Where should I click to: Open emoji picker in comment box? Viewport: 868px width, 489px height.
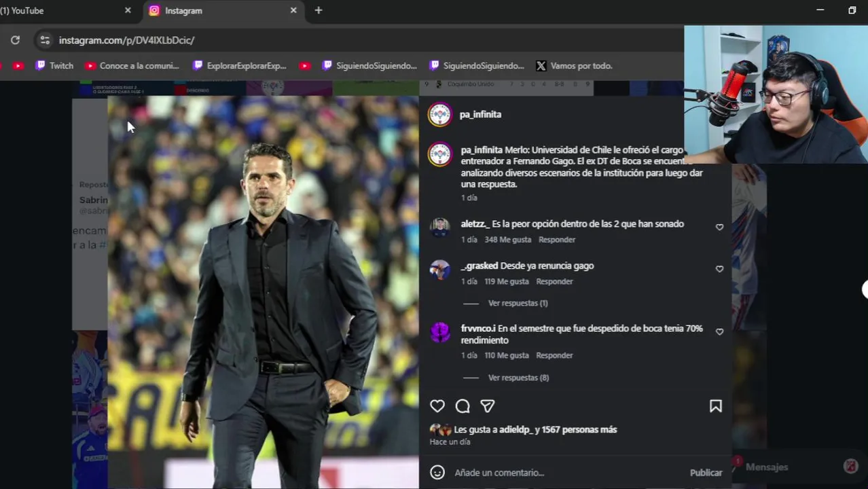pyautogui.click(x=437, y=473)
